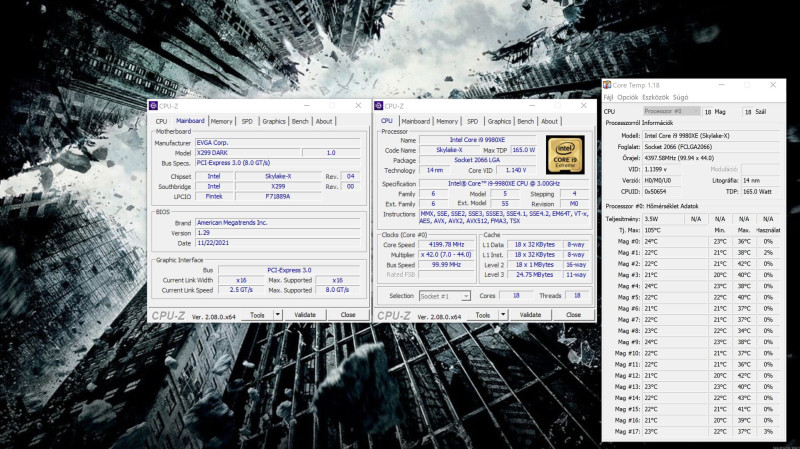Viewport: 800px width, 449px height.
Task: Click Multiplier x 42.0 (7.0 - 44.0) value
Action: pos(447,255)
